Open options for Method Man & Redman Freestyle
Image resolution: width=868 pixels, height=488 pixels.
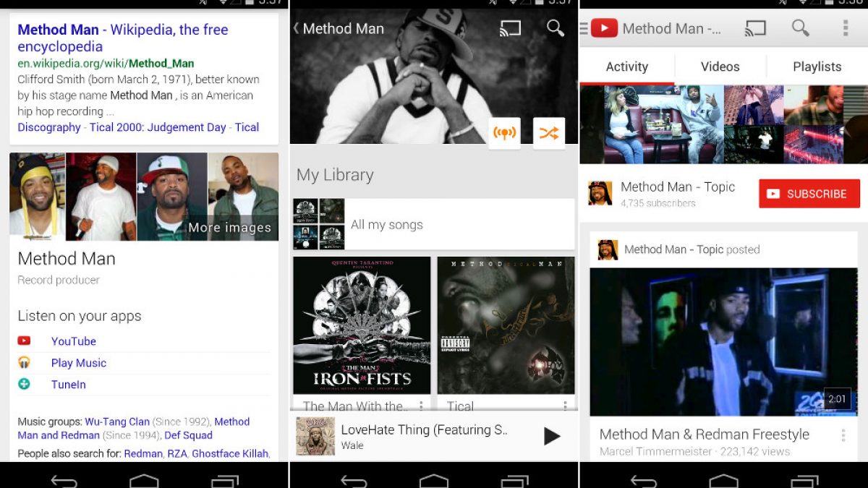(x=843, y=436)
